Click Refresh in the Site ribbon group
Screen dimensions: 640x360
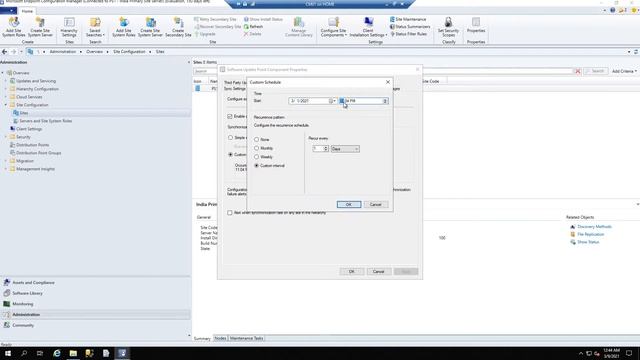[253, 27]
